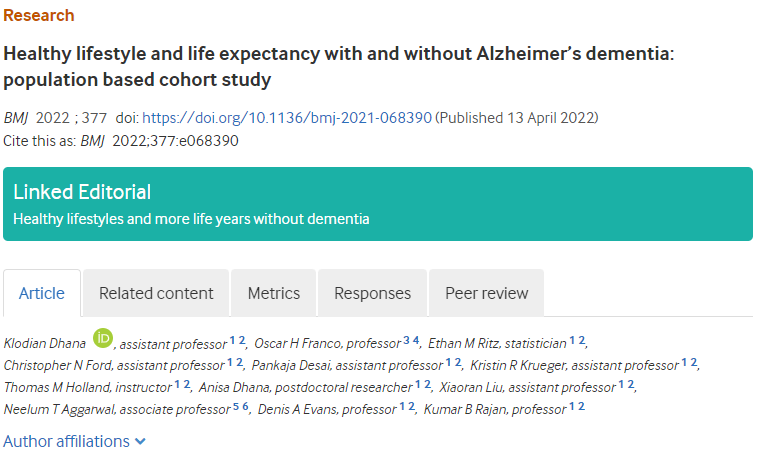Screen dimensions: 759x453
Task: Click affiliation 2 after Ethan M Ritz
Action: click(582, 341)
